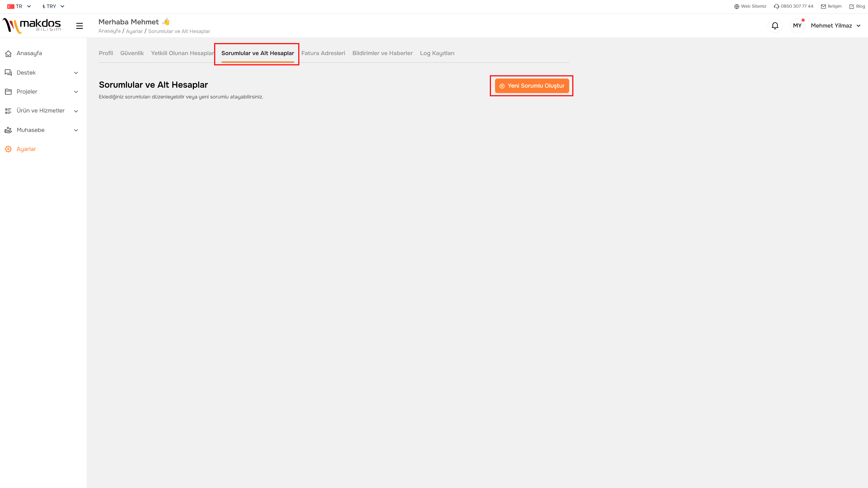This screenshot has height=488, width=868.
Task: Click the Anasayfa breadcrumb link
Action: 109,31
